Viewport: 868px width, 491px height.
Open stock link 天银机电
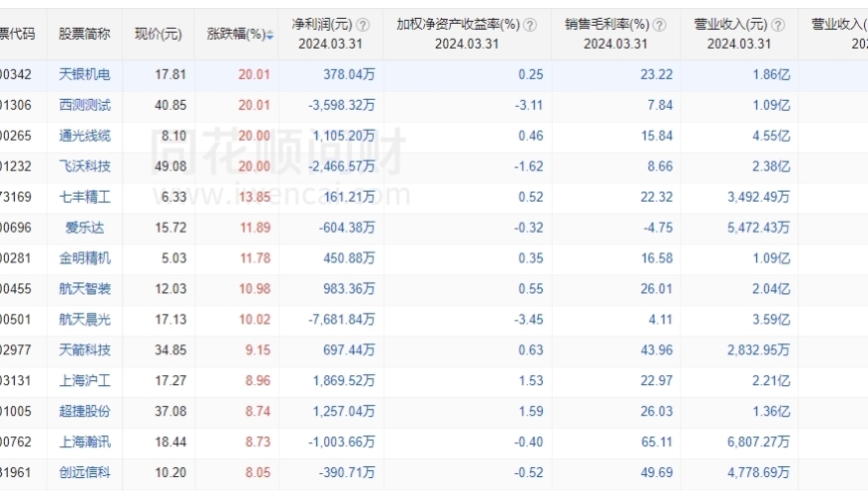[85, 74]
